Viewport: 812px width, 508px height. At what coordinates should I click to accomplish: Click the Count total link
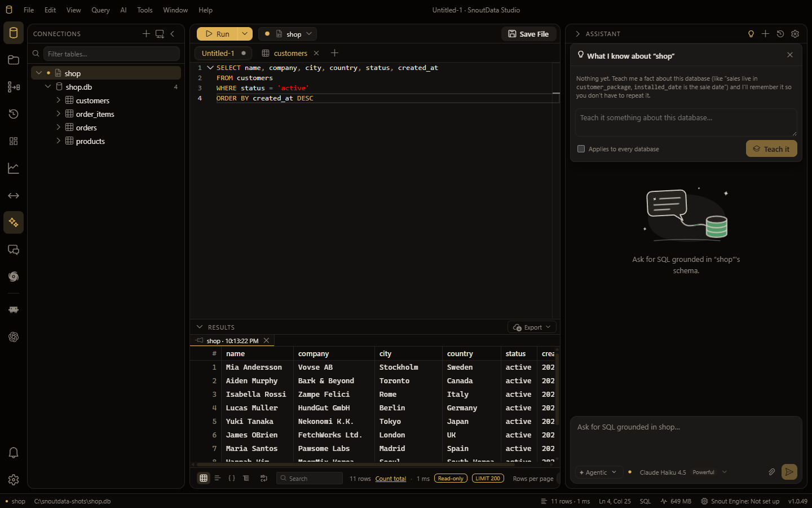(391, 479)
